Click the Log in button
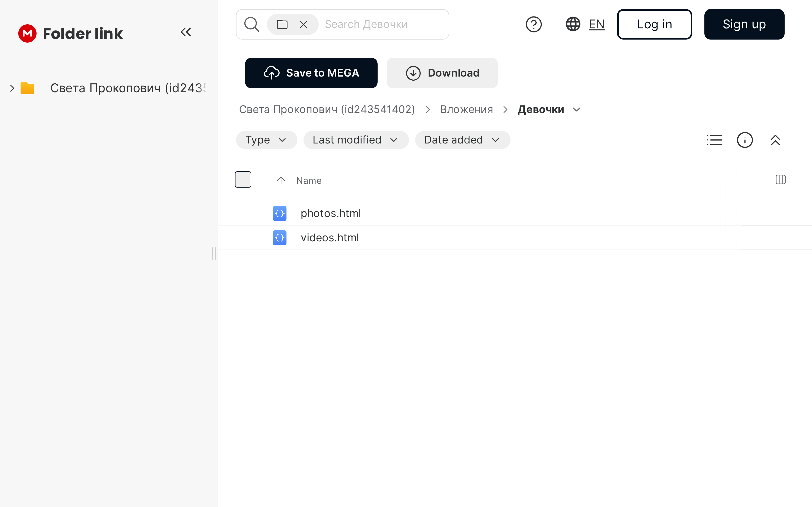Viewport: 812px width, 507px height. (x=654, y=24)
